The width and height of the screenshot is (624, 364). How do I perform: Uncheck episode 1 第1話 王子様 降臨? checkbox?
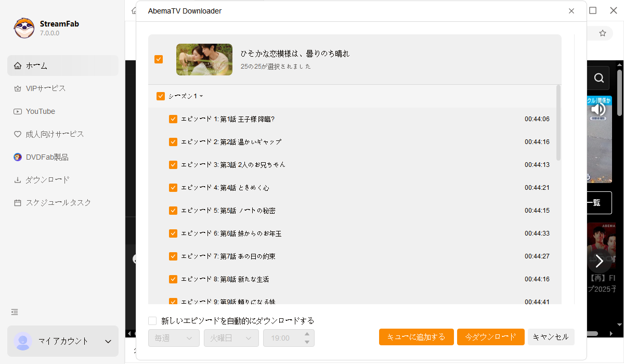point(173,119)
